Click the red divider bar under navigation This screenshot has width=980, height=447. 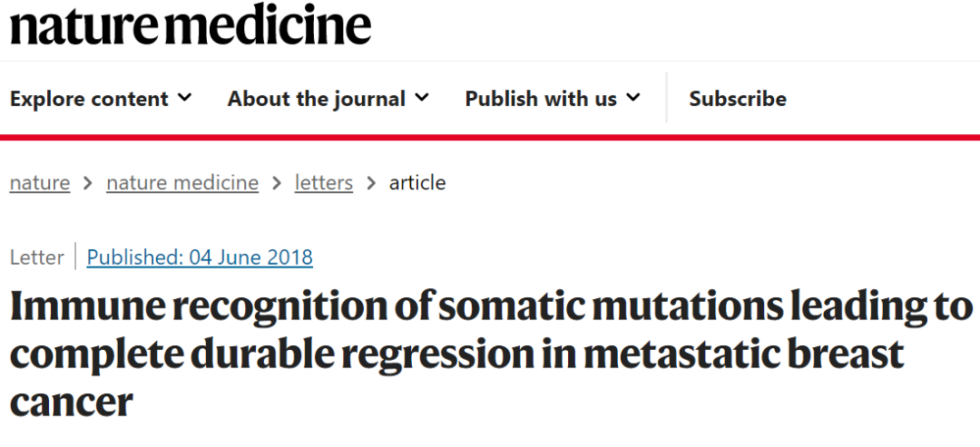coord(490,137)
